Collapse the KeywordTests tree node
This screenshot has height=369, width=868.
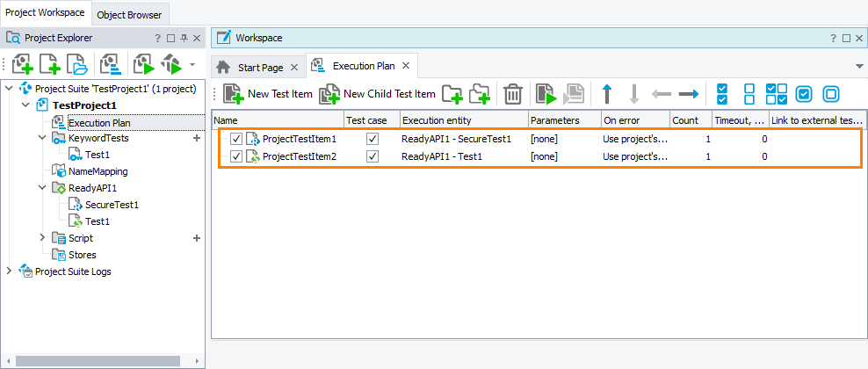click(42, 139)
